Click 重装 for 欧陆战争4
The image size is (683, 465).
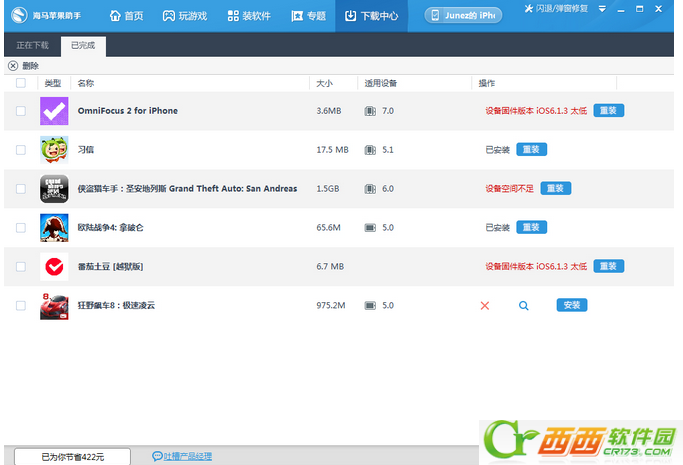click(x=531, y=227)
